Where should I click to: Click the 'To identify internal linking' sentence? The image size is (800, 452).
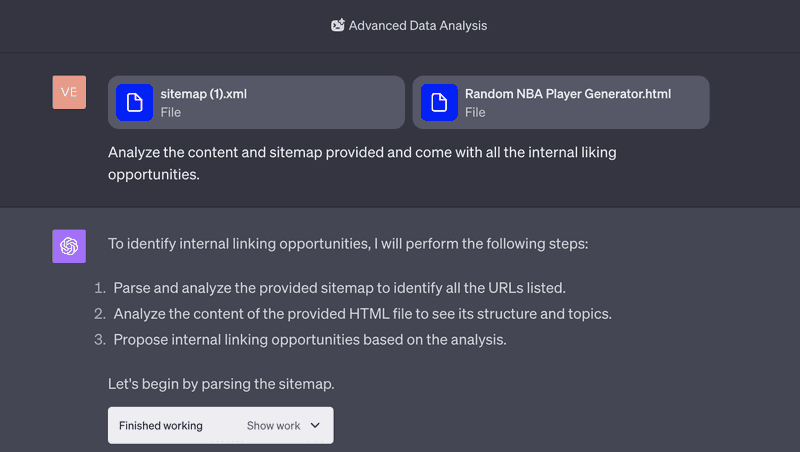[x=348, y=244]
